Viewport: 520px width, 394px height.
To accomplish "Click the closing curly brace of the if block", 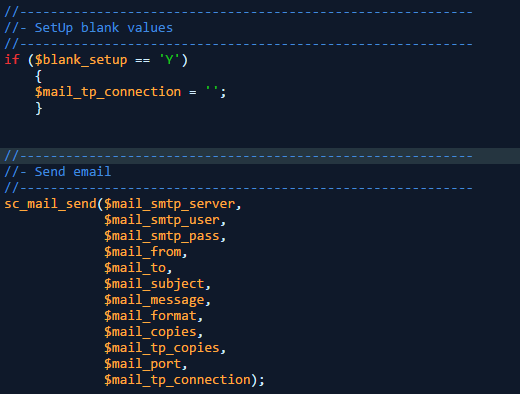I will [x=39, y=108].
